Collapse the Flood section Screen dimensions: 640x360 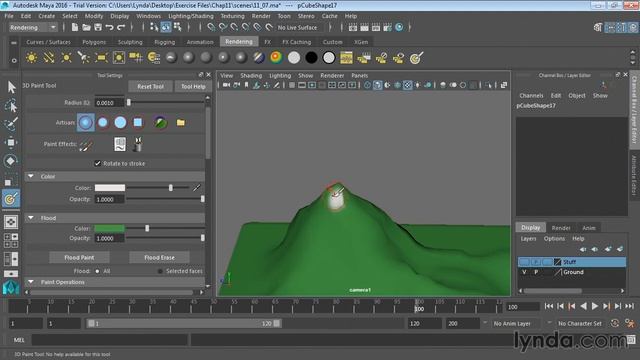click(x=31, y=218)
